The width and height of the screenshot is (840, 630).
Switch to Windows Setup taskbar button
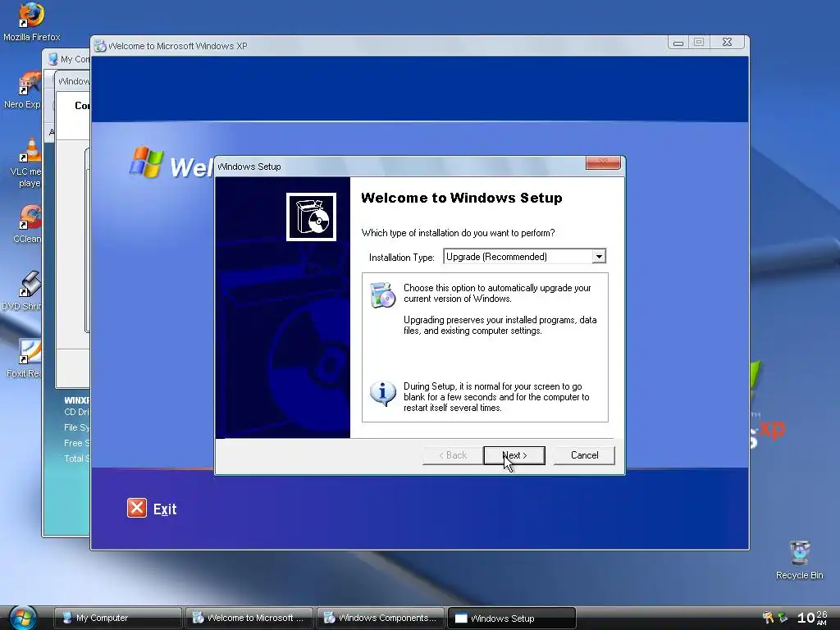(x=512, y=618)
